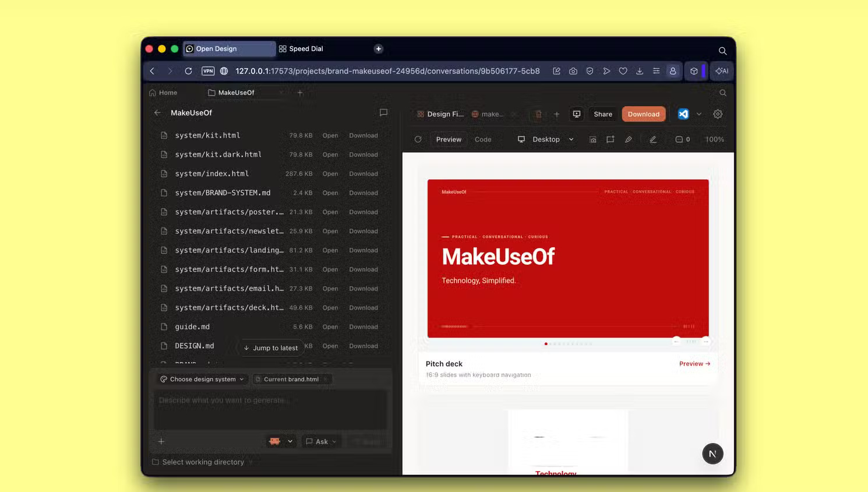Open the comments count indicator

click(683, 139)
